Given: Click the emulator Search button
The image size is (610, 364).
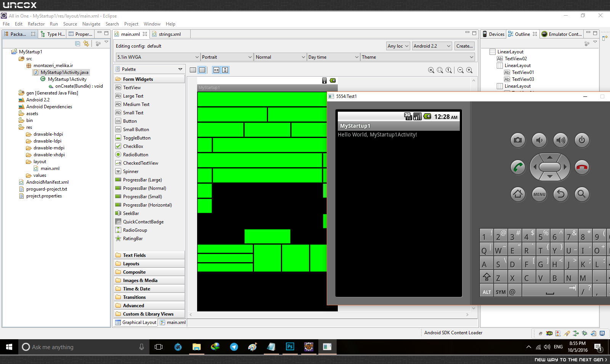Looking at the screenshot, I should [x=582, y=194].
